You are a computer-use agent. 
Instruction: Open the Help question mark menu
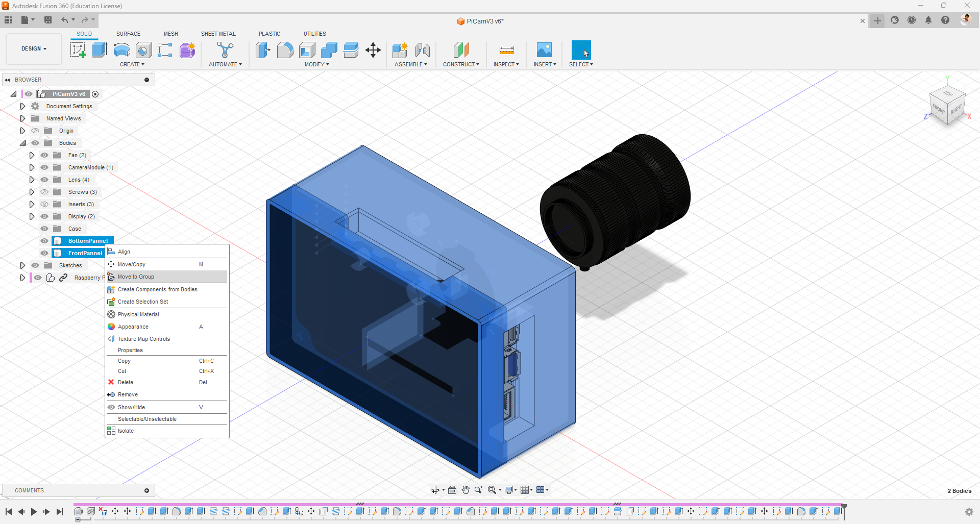pyautogui.click(x=945, y=20)
